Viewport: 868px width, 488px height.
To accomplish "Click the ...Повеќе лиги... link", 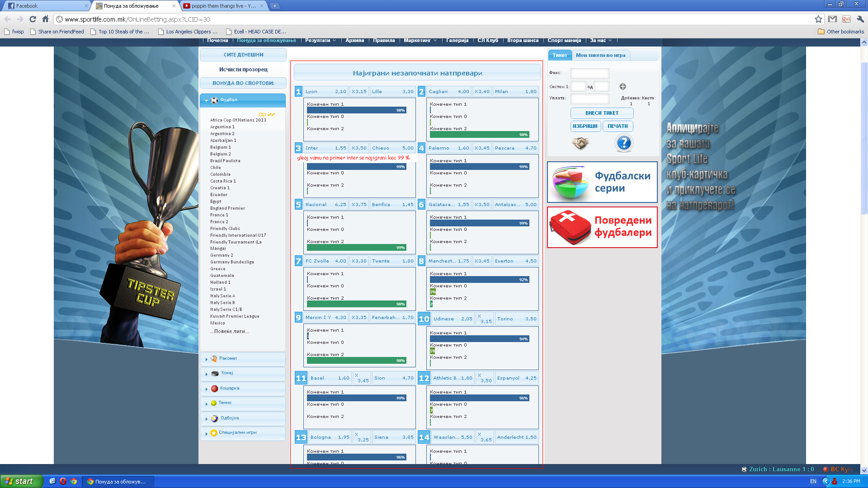I will [x=229, y=331].
